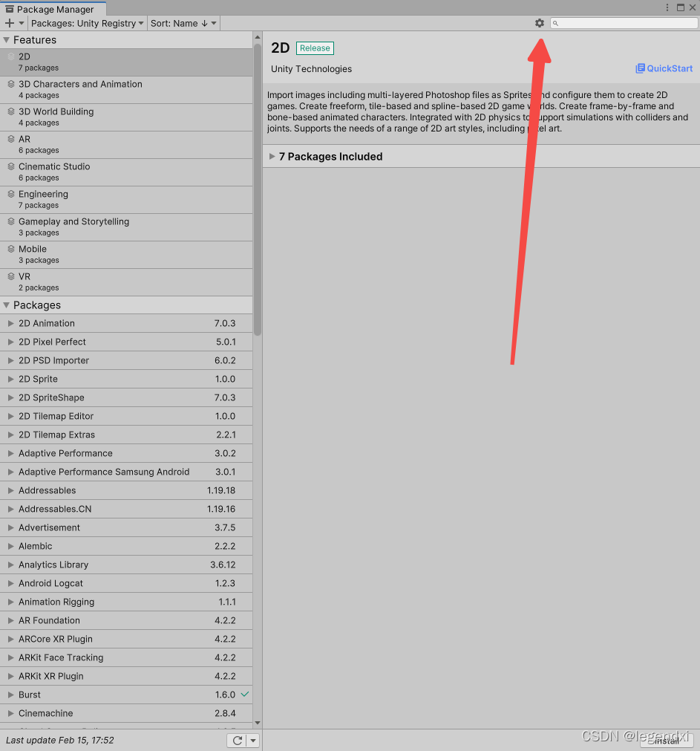Select the 3D World Building feature
Image resolution: width=700 pixels, height=751 pixels.
point(126,117)
